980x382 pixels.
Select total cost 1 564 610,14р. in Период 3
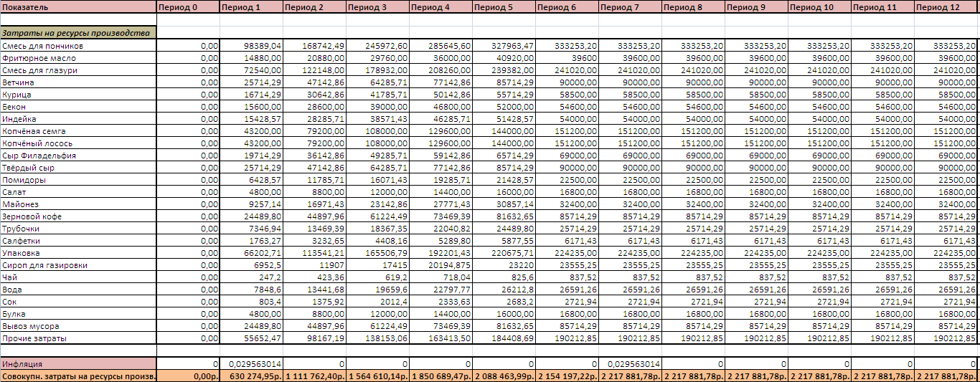377,376
